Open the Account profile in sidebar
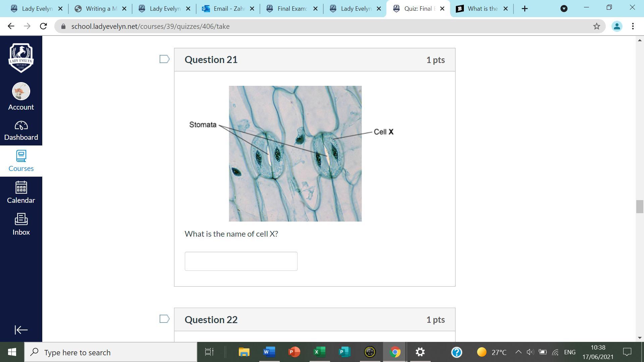This screenshot has height=362, width=644. (x=21, y=97)
